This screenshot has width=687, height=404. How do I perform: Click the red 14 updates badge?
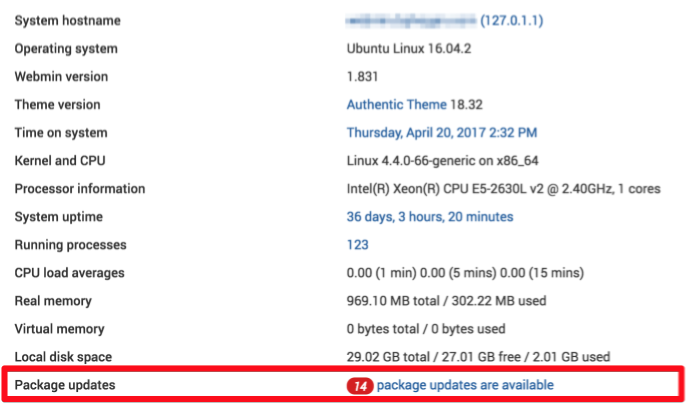tap(360, 386)
